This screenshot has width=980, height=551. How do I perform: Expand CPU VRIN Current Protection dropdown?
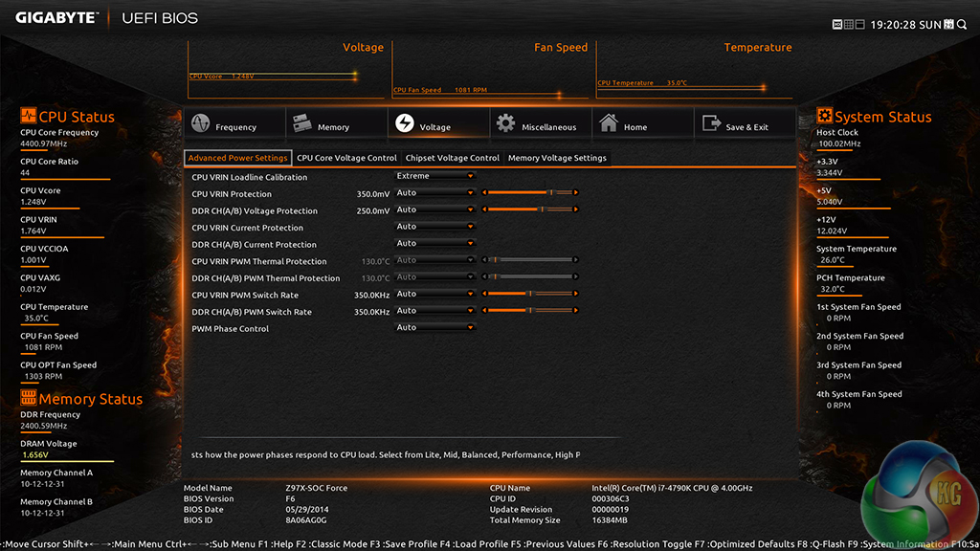[x=435, y=227]
